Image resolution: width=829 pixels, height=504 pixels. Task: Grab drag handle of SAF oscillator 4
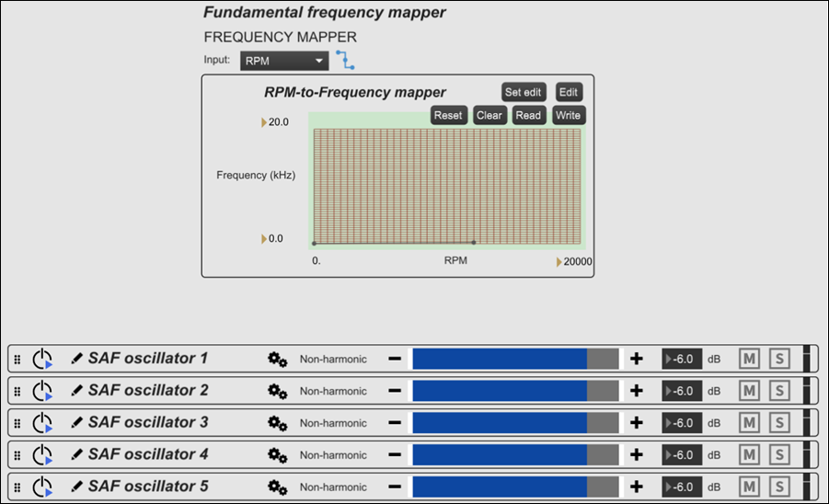[17, 455]
